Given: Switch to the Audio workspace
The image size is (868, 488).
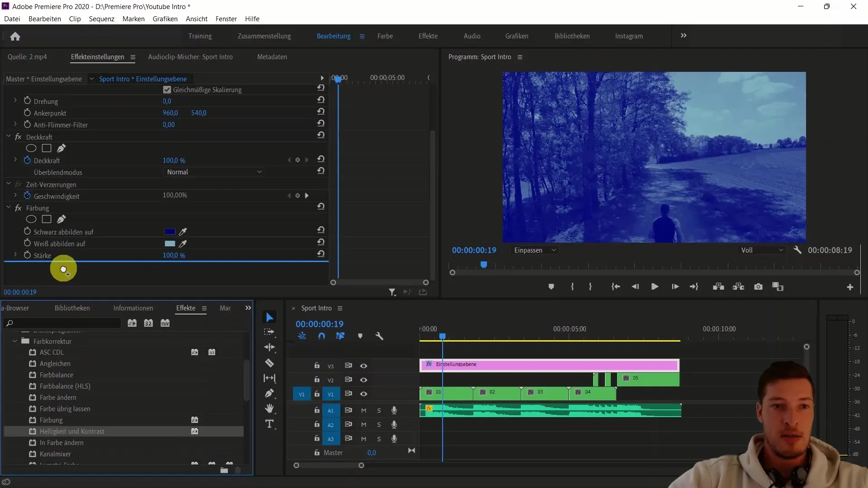Looking at the screenshot, I should click(472, 36).
